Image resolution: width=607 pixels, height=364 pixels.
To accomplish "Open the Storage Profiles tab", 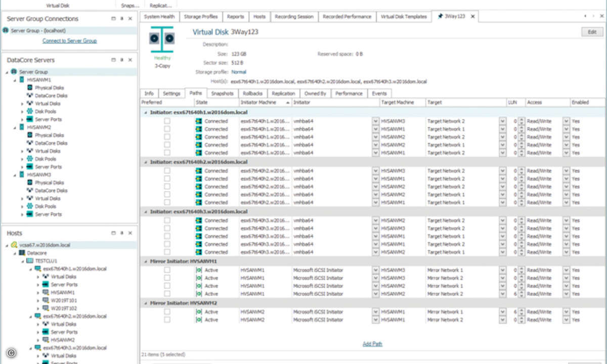I will pyautogui.click(x=200, y=17).
